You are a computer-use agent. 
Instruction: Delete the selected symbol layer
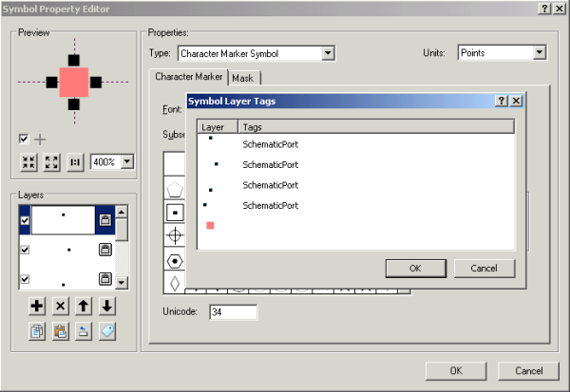click(61, 306)
